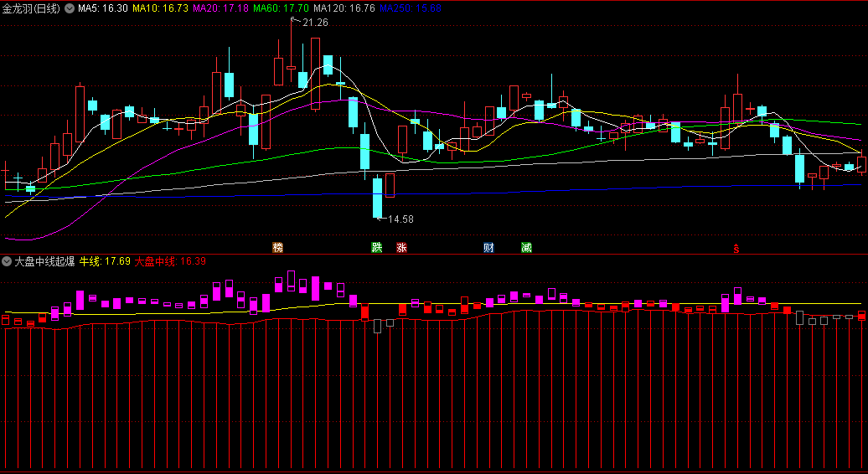Screen dimensions: 868x474
Task: Click the brown 榜 event marker
Action: pos(277,248)
